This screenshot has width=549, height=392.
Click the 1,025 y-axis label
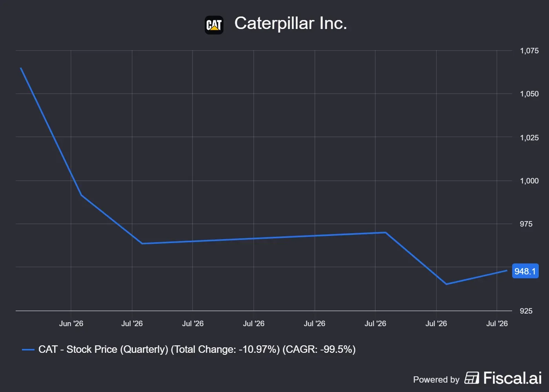[529, 138]
